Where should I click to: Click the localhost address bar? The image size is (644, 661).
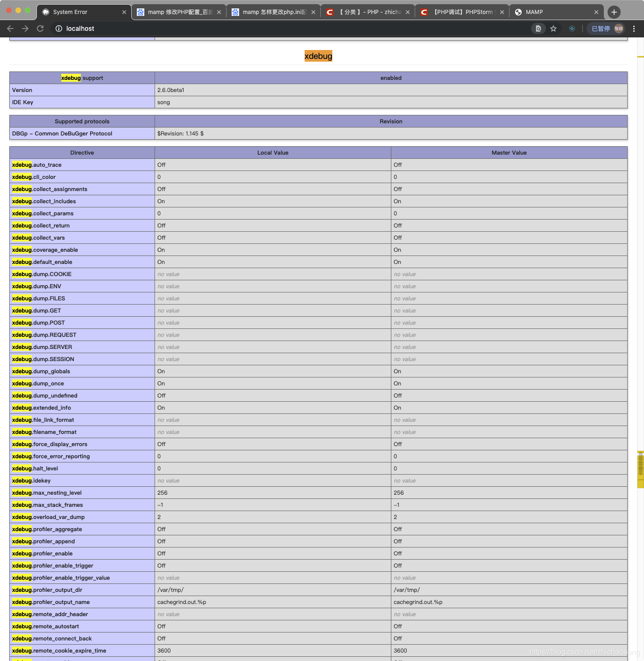pyautogui.click(x=290, y=28)
